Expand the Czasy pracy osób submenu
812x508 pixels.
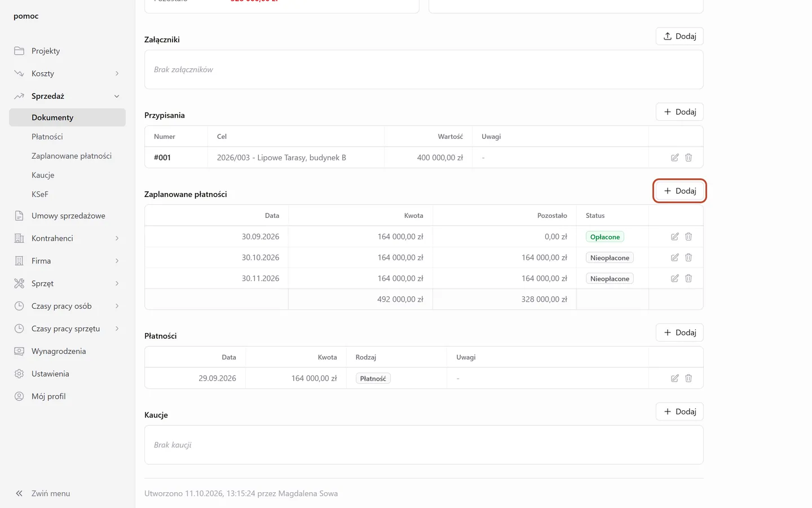pos(67,306)
